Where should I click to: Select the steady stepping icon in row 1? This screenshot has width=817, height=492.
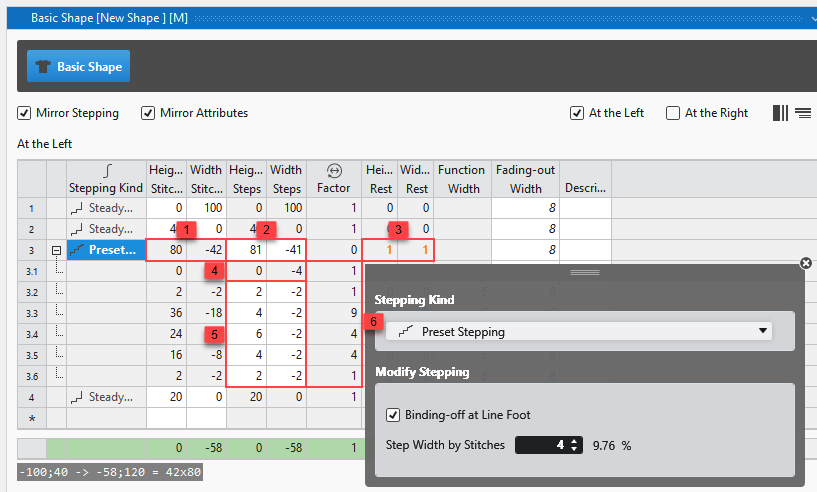click(76, 209)
